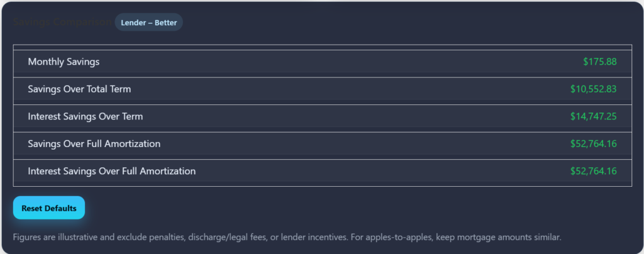Select the Interest Savings Over Full Amortization amount
The width and height of the screenshot is (644, 254).
(x=593, y=171)
